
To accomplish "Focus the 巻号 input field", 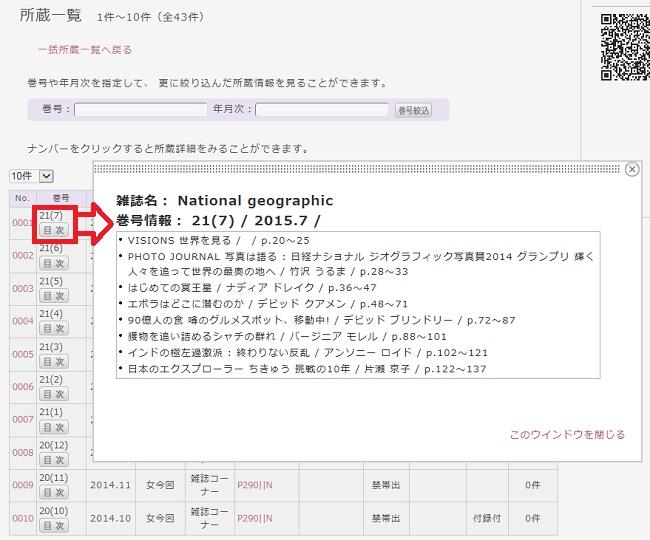I will point(141,110).
